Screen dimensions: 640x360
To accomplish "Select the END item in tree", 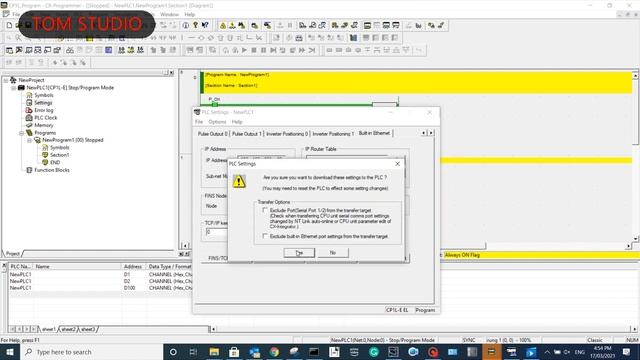I will click(55, 162).
